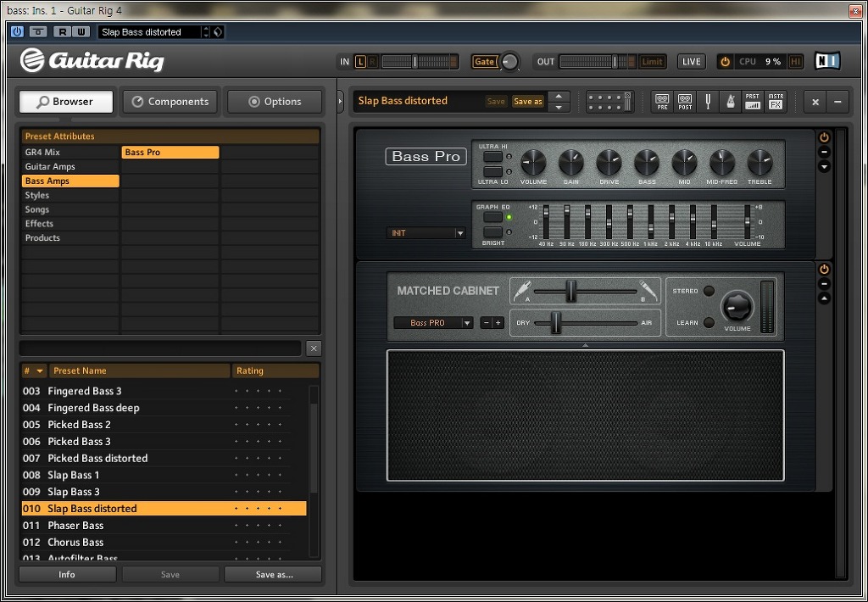The image size is (868, 602).
Task: Toggle BRIGHT switch
Action: coord(492,232)
